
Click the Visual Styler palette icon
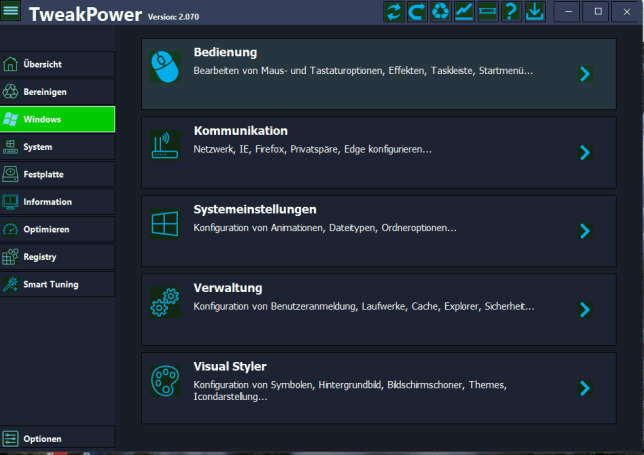tap(163, 382)
